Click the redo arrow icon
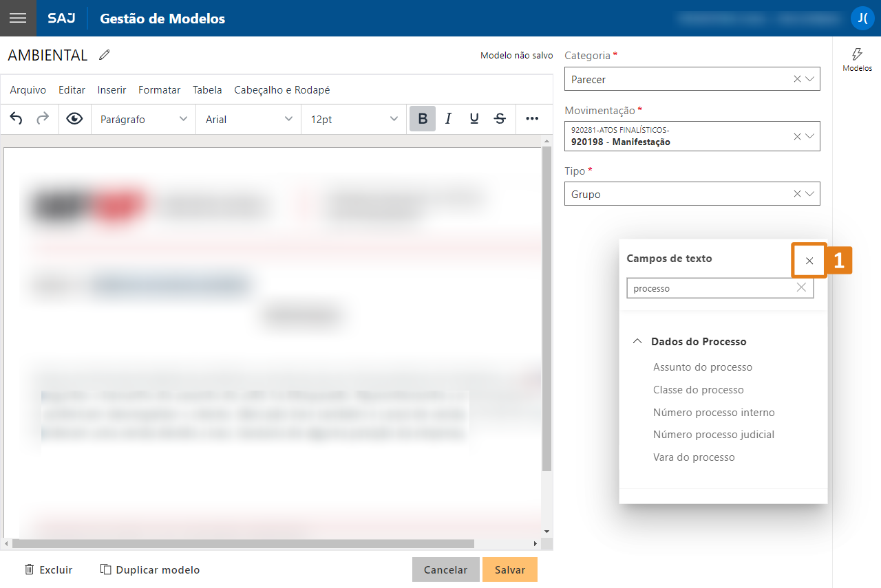This screenshot has height=588, width=881. coord(43,119)
